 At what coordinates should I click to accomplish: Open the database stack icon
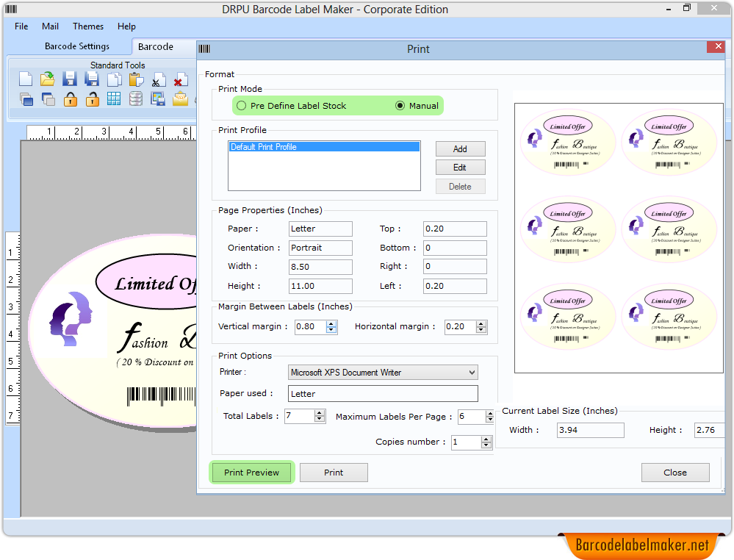tap(136, 98)
